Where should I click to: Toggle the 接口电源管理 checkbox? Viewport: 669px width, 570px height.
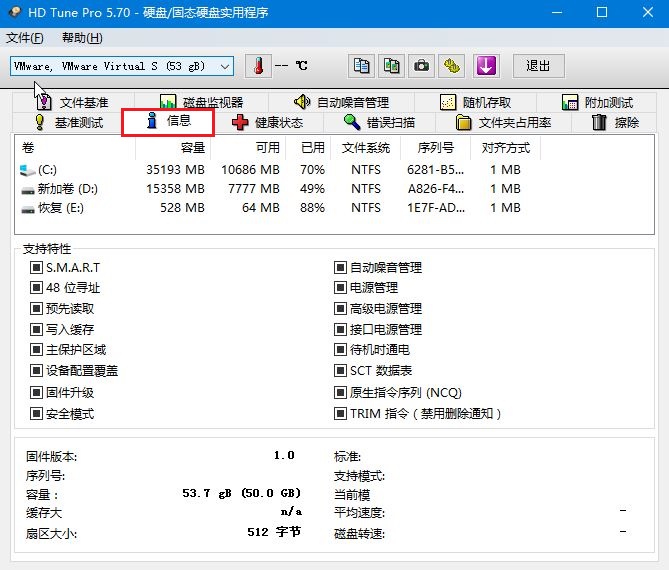(x=340, y=329)
